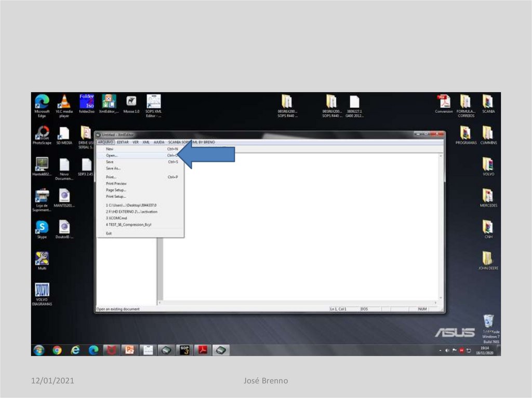Select the PhotoScape desktop icon
Screen dimensions: 532x398
click(x=42, y=133)
